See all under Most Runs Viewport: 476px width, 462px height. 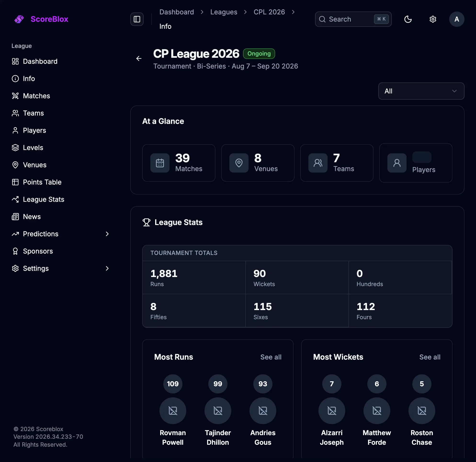click(x=271, y=357)
